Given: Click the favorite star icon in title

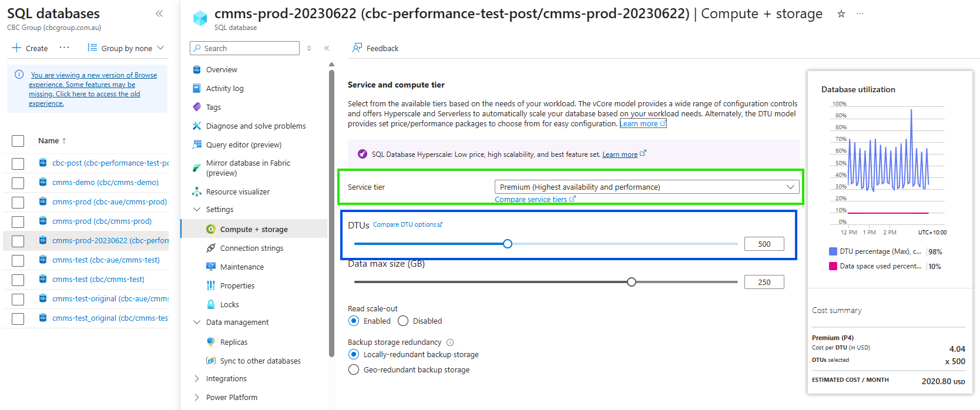Looking at the screenshot, I should (841, 14).
